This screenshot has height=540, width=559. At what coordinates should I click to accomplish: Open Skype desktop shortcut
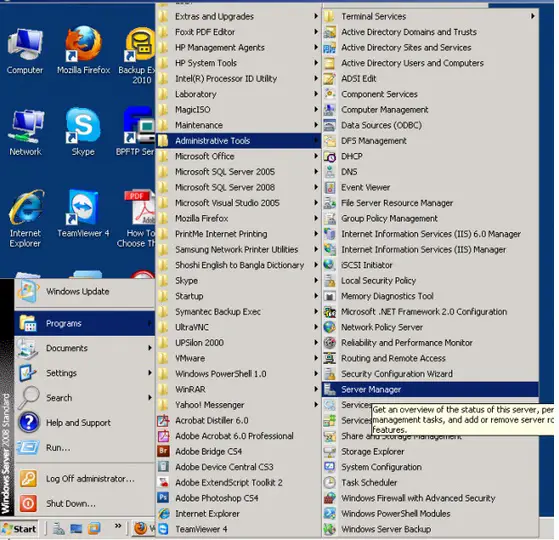click(x=83, y=132)
